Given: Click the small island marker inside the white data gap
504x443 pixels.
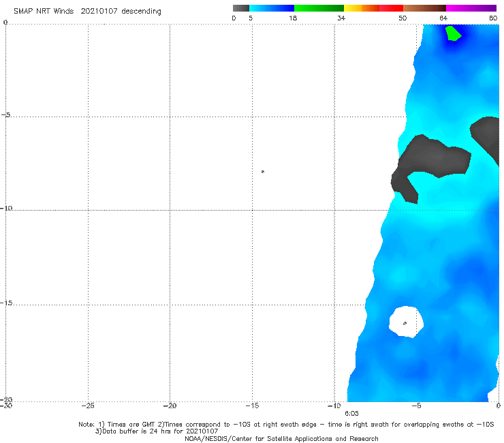Looking at the screenshot, I should [x=405, y=323].
